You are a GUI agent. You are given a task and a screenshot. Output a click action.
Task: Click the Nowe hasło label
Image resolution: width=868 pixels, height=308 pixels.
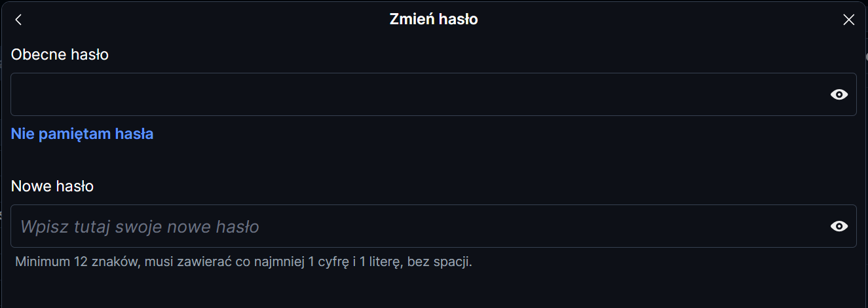(x=52, y=187)
